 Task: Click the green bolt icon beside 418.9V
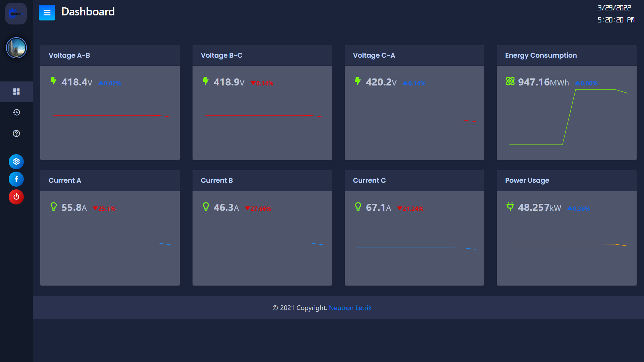tap(206, 81)
